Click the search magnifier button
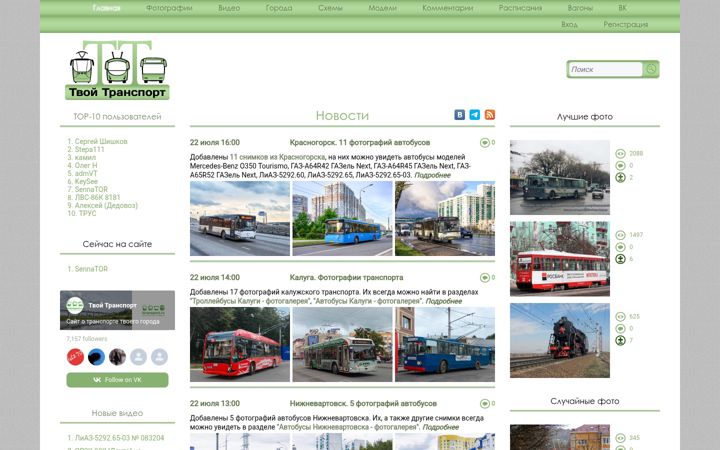Viewport: 720px width, 450px height. click(651, 69)
